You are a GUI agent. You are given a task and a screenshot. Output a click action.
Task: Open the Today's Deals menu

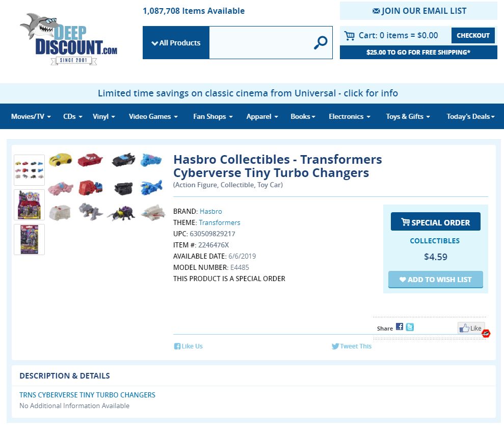(x=470, y=116)
